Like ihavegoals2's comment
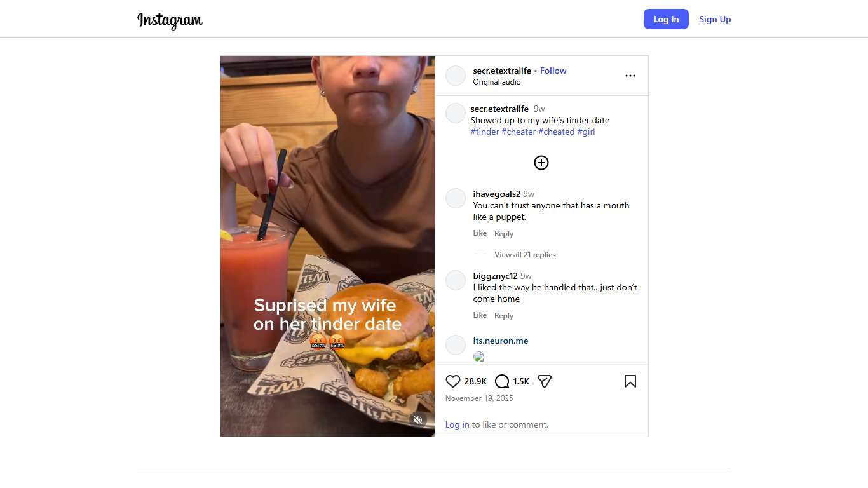The width and height of the screenshot is (868, 488). point(480,233)
